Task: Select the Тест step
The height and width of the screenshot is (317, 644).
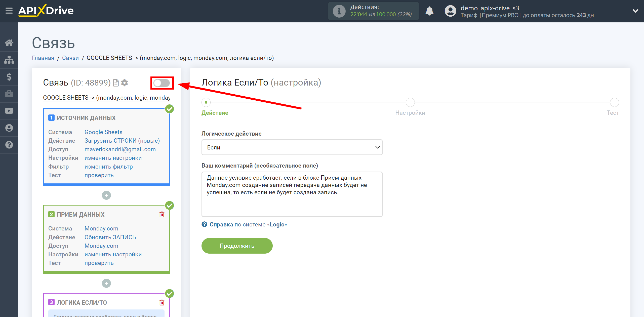Action: pyautogui.click(x=614, y=102)
